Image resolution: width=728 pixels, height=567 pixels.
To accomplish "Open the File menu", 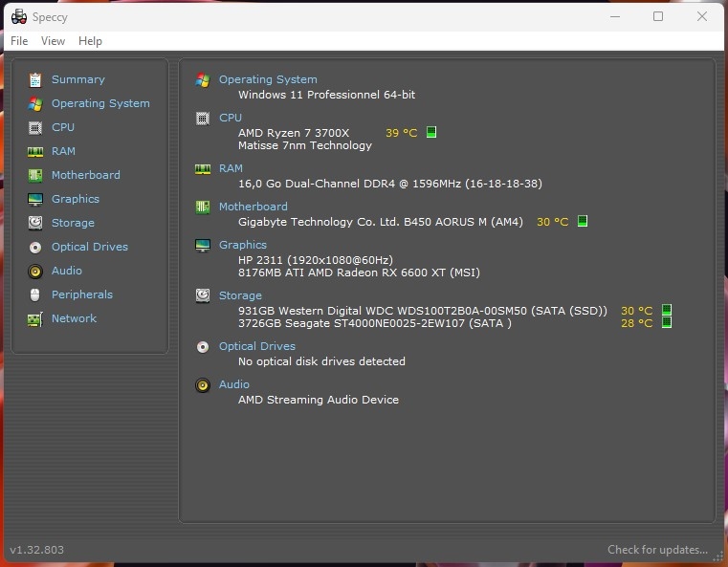I will tap(19, 41).
